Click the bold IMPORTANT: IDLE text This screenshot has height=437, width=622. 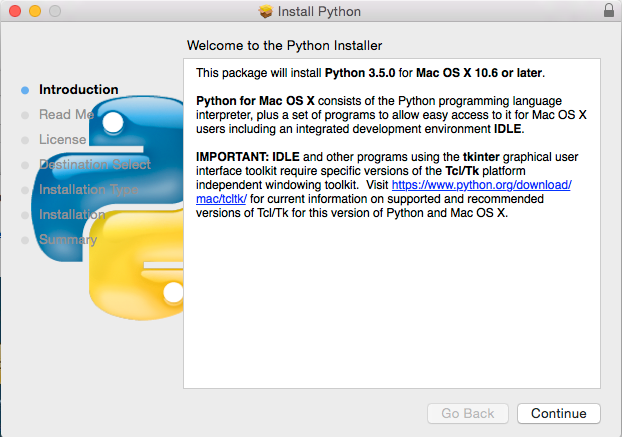tap(243, 157)
